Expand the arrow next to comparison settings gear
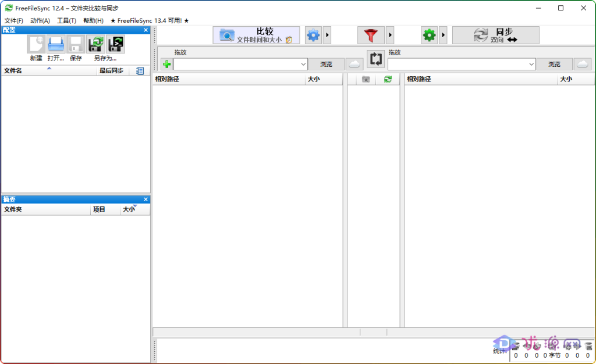The width and height of the screenshot is (596, 364). 327,35
